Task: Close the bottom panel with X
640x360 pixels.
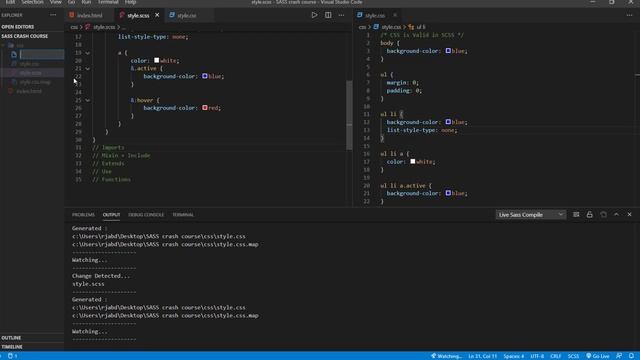Action: pyautogui.click(x=629, y=215)
